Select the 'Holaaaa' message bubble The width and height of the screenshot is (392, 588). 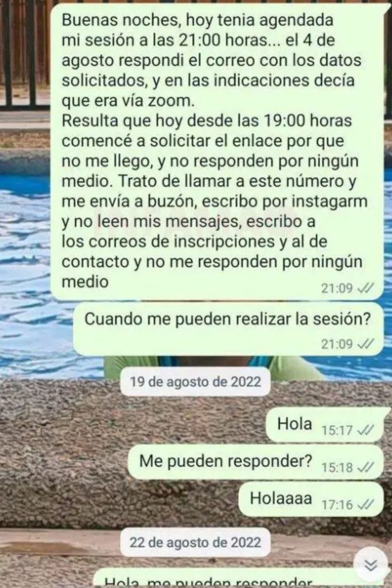pos(311,500)
